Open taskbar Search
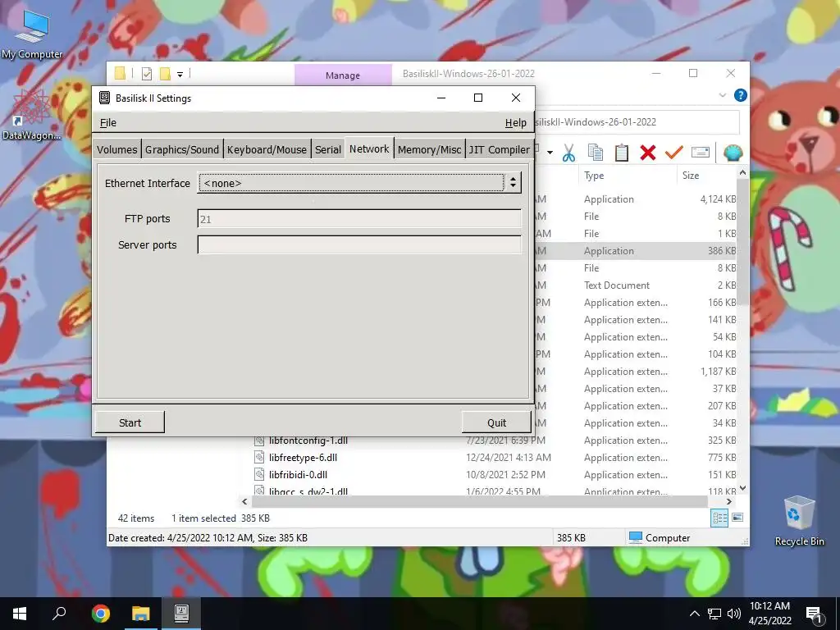The image size is (840, 630). pos(59,614)
